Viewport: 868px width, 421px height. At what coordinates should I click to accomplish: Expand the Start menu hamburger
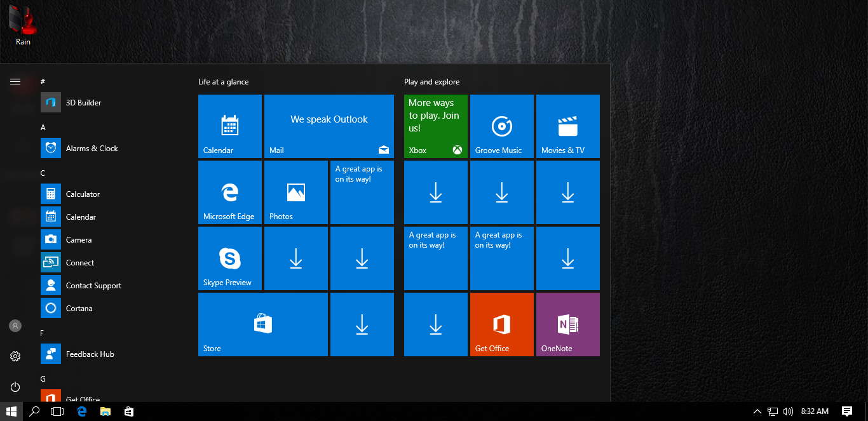click(15, 81)
